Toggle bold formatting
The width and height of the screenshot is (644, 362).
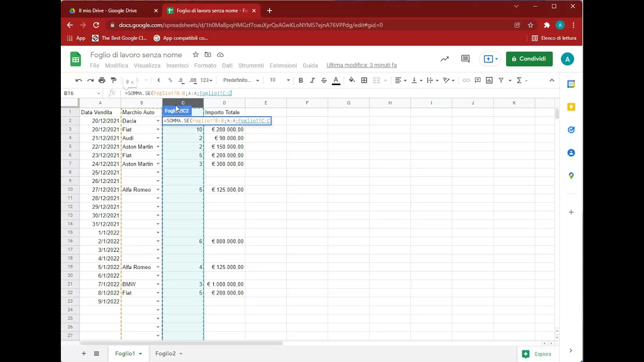tap(301, 80)
